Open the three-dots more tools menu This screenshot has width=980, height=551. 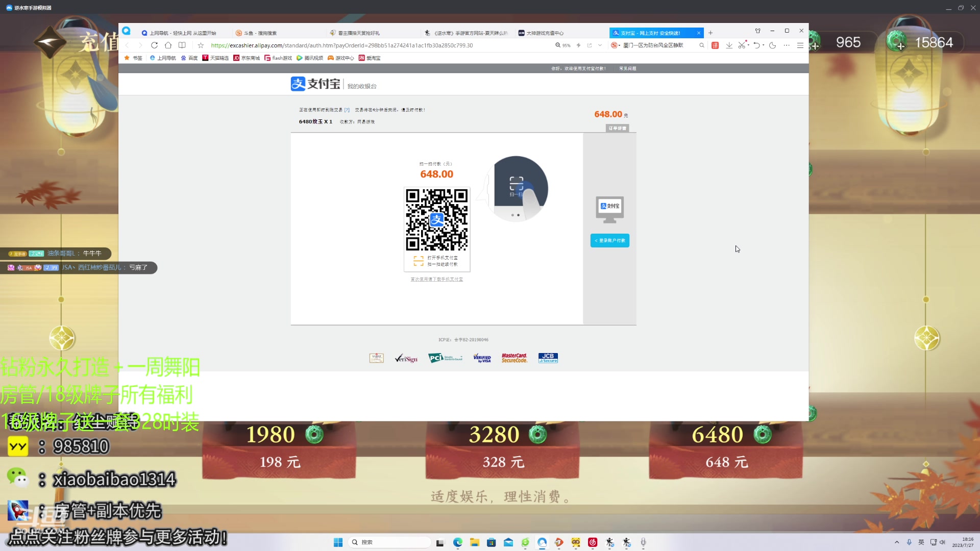(x=787, y=45)
